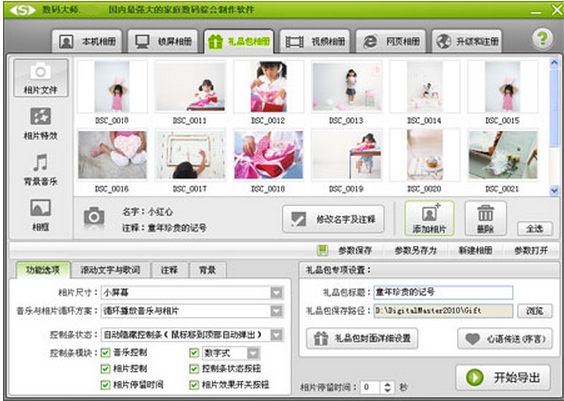Open the 注释 tab
The image size is (564, 401).
[x=169, y=270]
